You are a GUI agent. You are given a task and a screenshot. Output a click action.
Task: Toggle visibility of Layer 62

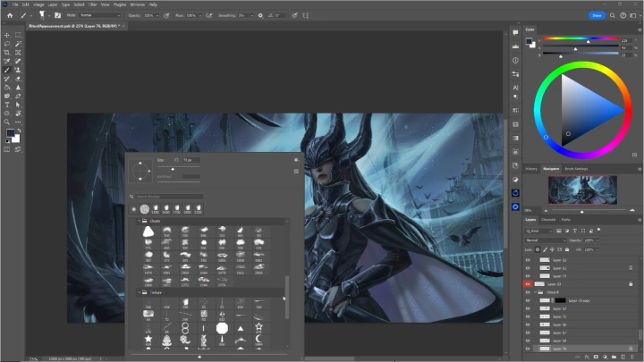click(528, 260)
